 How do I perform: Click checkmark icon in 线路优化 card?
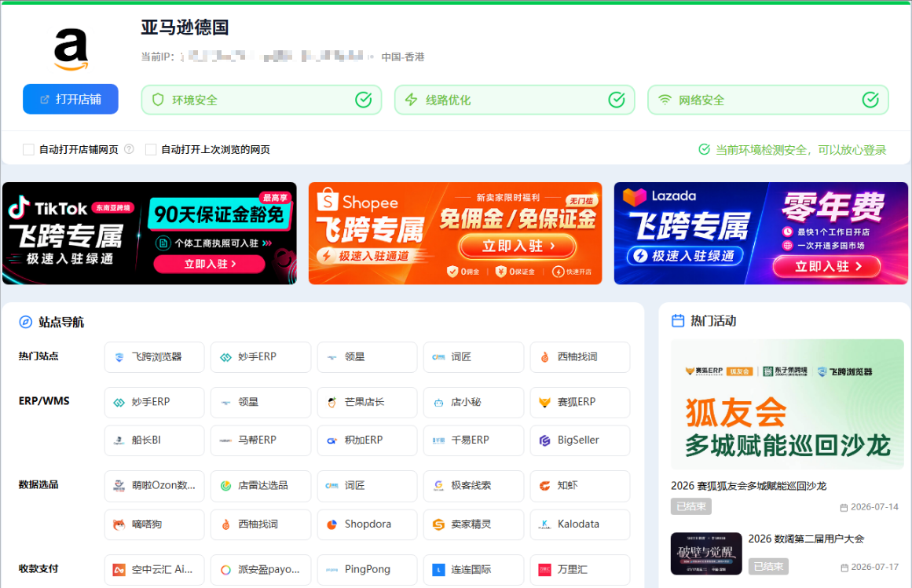click(617, 100)
